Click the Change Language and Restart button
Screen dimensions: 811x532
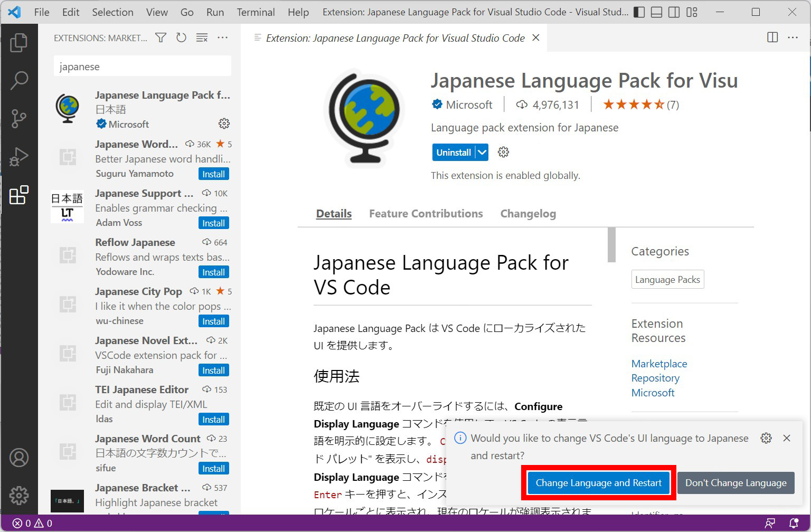pyautogui.click(x=598, y=482)
